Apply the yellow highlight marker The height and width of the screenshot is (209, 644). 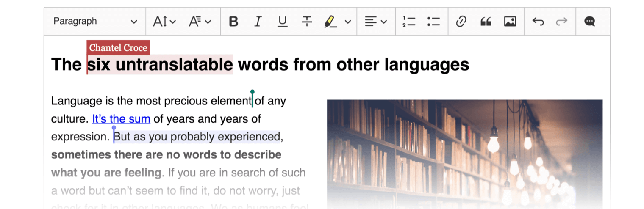[330, 22]
